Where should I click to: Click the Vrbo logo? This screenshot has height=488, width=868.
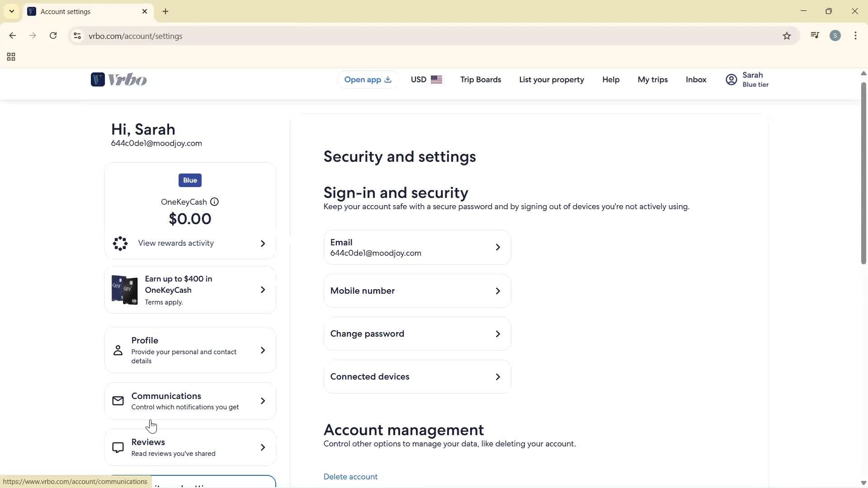pos(118,80)
